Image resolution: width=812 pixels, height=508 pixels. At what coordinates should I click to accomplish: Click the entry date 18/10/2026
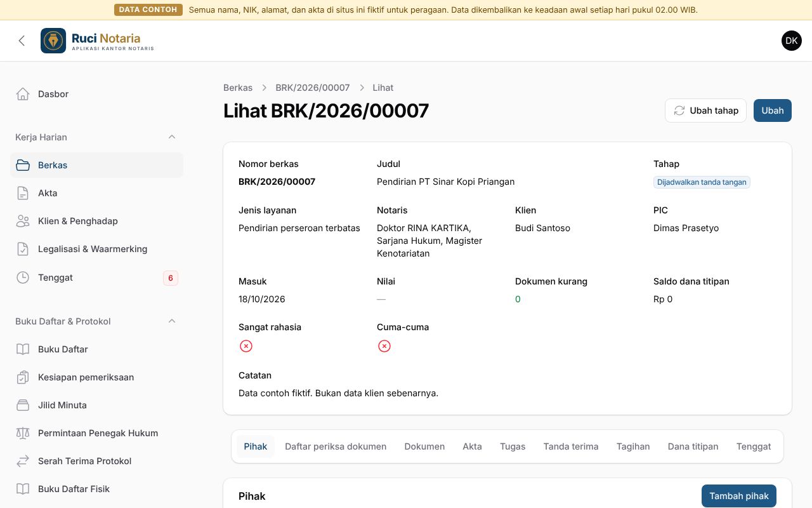(x=262, y=299)
